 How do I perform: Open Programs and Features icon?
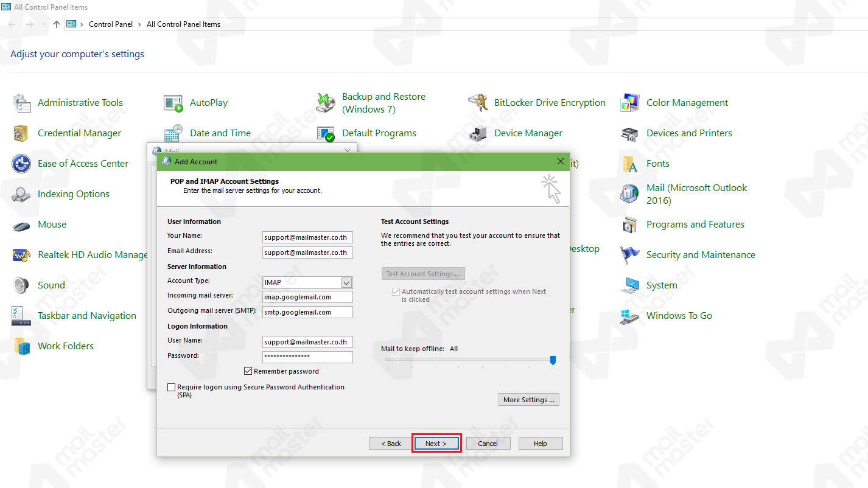point(630,225)
